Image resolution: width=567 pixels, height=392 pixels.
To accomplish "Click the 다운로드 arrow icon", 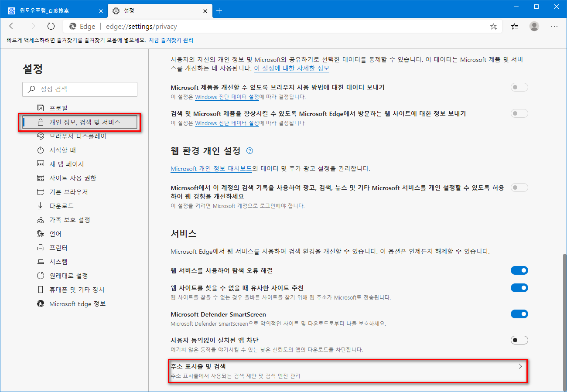I will (41, 206).
